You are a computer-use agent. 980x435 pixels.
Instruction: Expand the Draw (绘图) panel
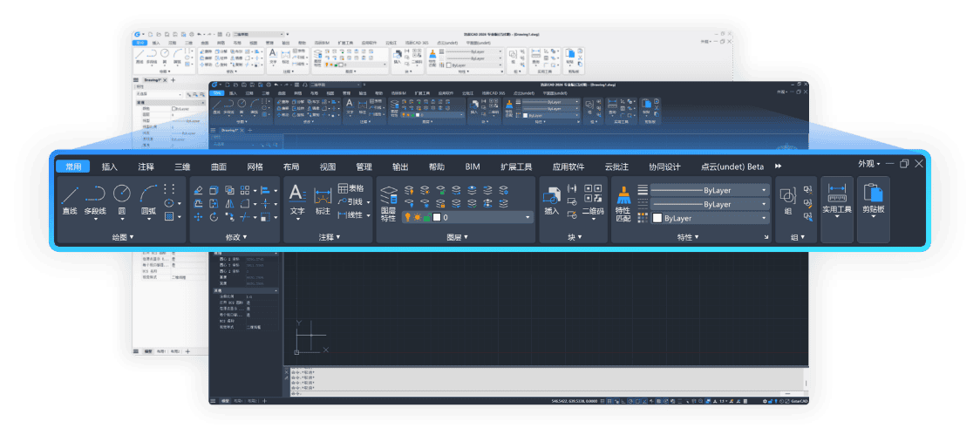[x=123, y=236]
